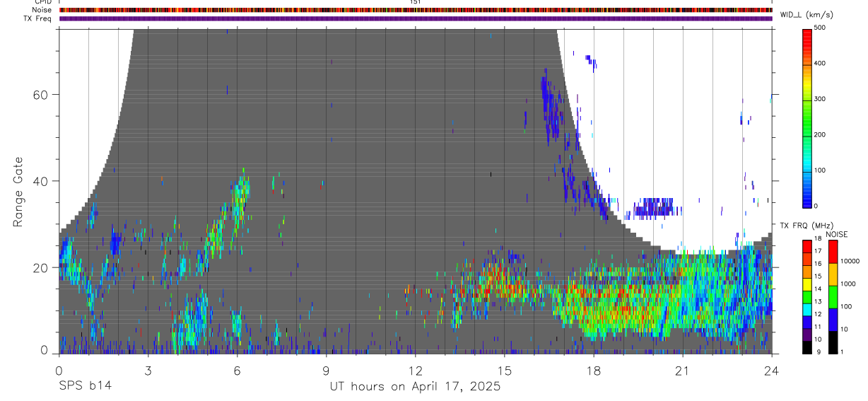Click the NOISE color bar legend
Viewport: 868px width, 401px height.
click(x=833, y=296)
